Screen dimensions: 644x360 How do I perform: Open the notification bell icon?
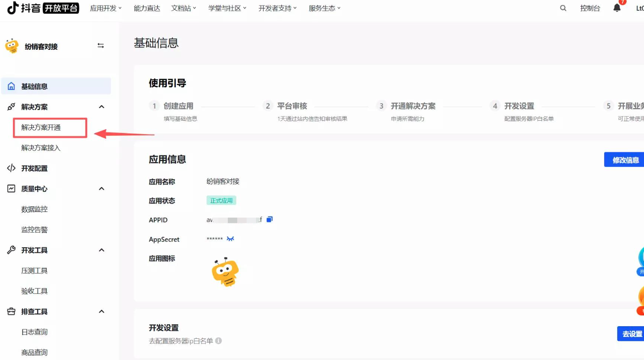point(617,8)
